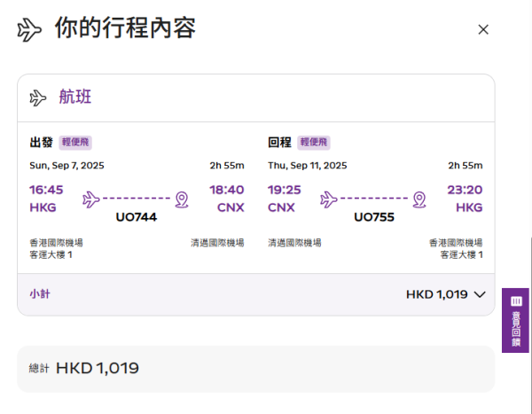Click arrival time 18:40
Screen dimensions: 532x414
[x=227, y=190]
